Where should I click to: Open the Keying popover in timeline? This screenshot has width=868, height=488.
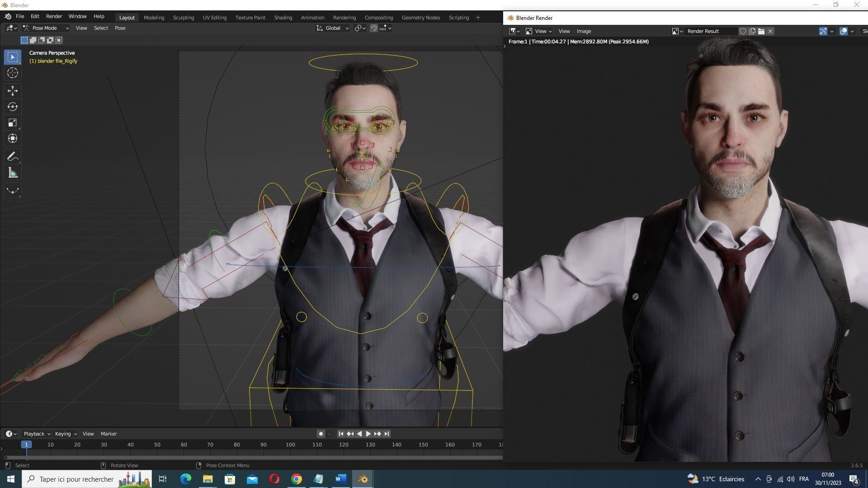tap(66, 434)
